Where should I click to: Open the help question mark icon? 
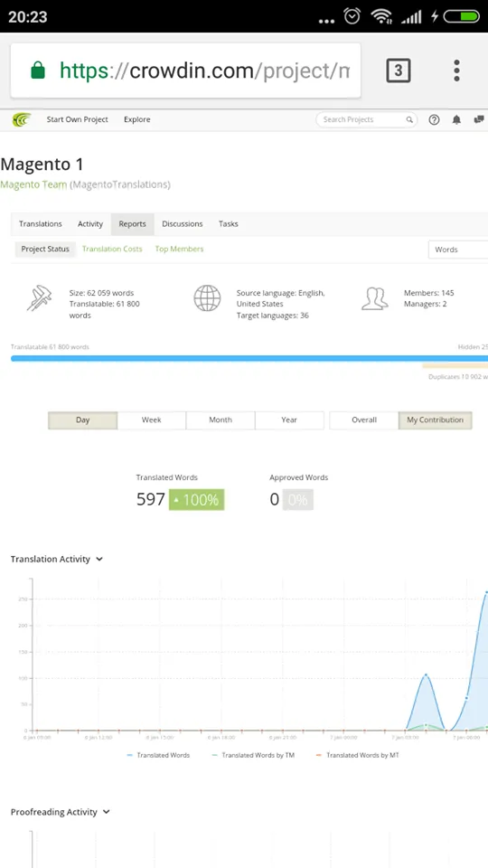coord(435,119)
